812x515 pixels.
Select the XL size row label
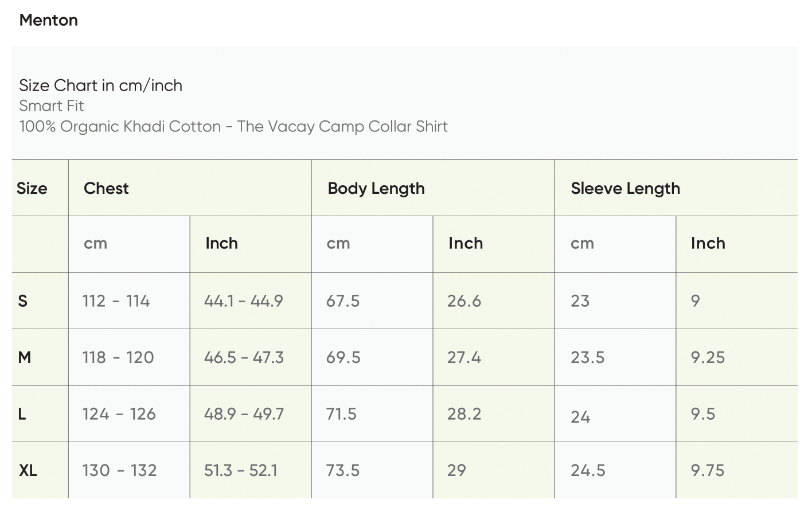[x=28, y=470]
